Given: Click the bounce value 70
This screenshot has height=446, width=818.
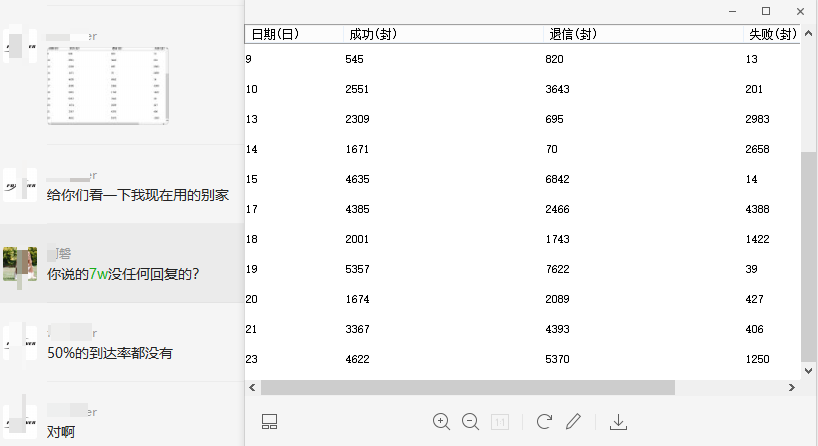Looking at the screenshot, I should tap(551, 149).
